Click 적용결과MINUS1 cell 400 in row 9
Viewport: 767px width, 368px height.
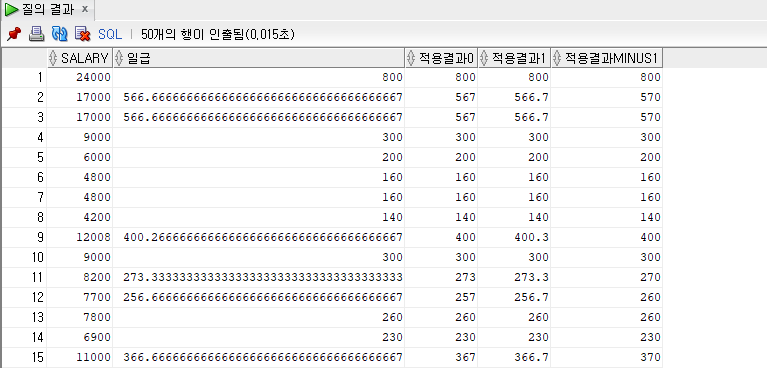(607, 237)
